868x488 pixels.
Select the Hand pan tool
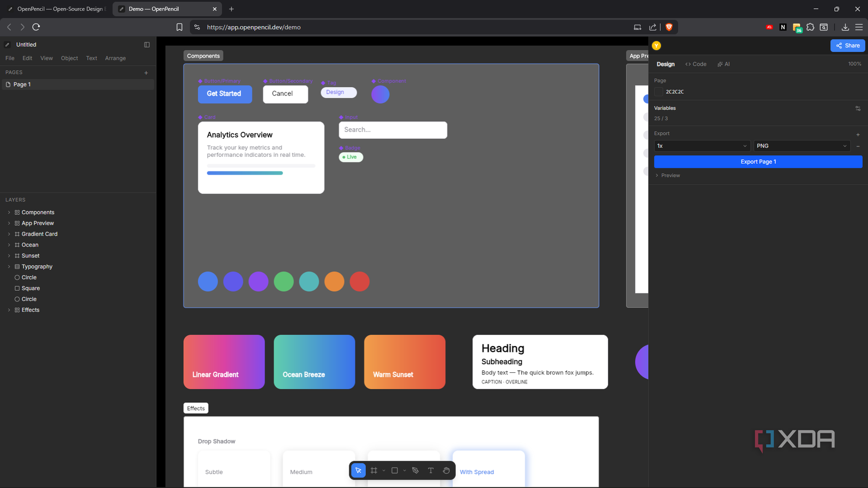click(446, 470)
